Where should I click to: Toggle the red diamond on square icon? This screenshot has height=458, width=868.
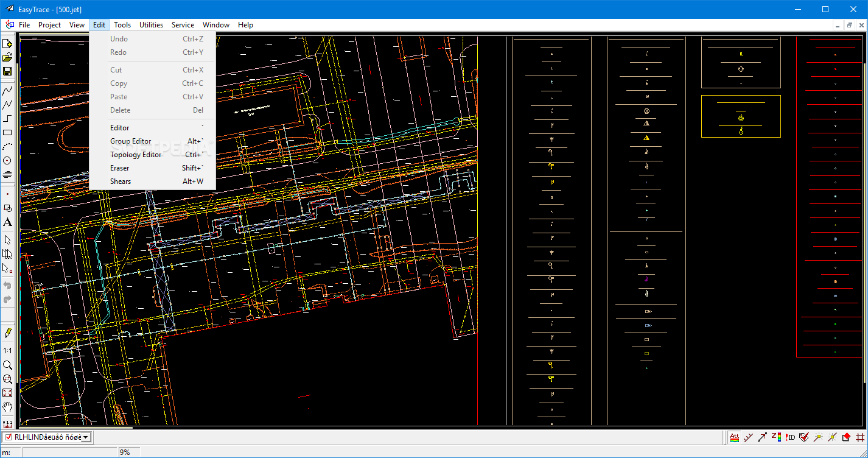point(846,437)
